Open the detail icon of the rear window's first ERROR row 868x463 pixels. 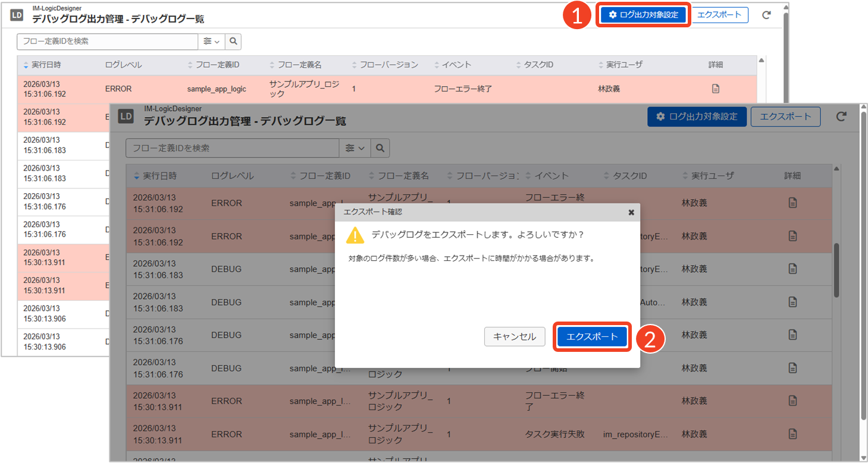(716, 89)
